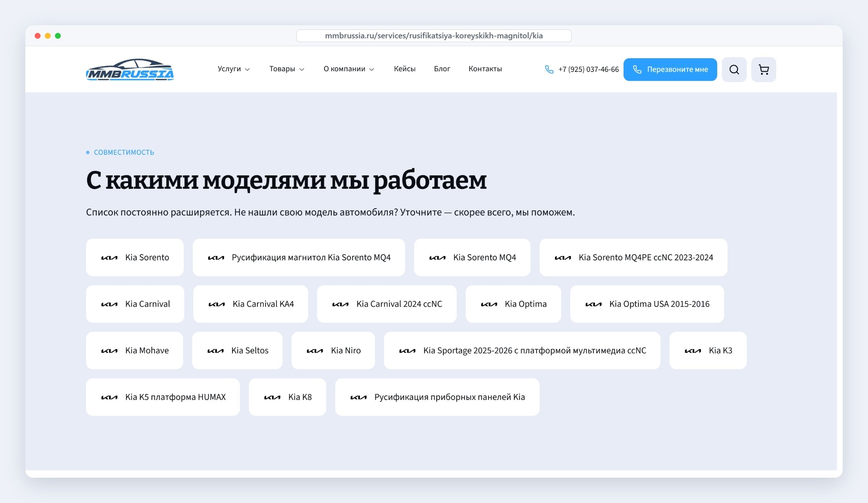Open Kia Sportage 2025-2026 ccNC card
The height and width of the screenshot is (503, 868).
click(x=522, y=350)
